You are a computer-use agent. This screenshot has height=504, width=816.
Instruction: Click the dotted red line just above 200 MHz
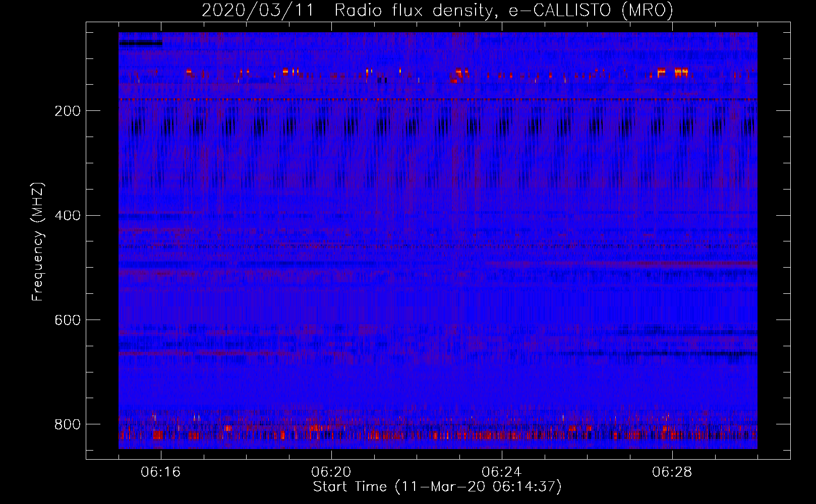click(437, 100)
